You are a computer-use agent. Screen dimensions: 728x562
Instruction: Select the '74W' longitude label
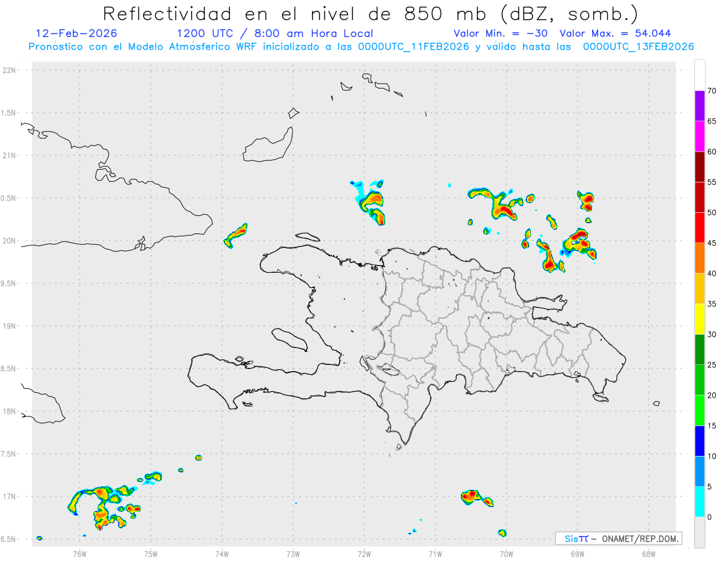pos(222,554)
